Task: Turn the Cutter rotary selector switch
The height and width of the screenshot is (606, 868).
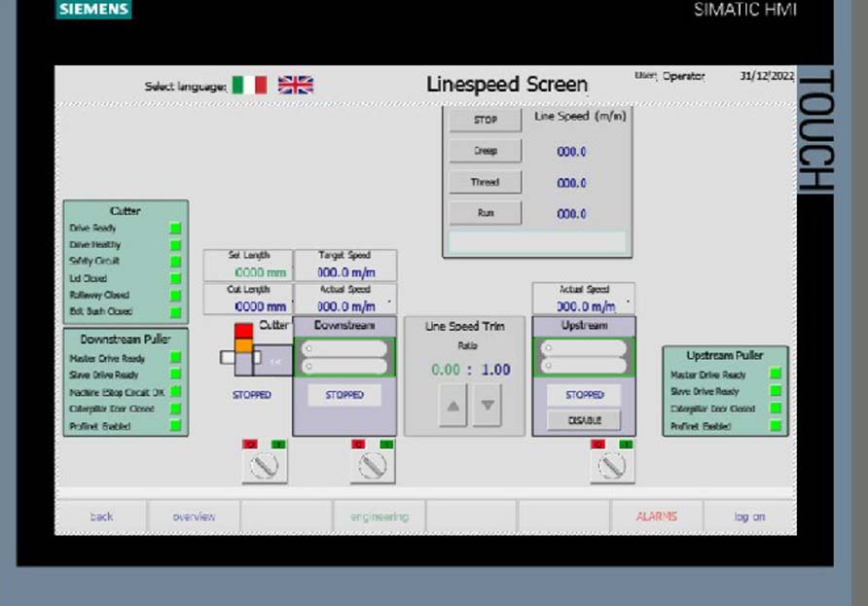Action: pyautogui.click(x=265, y=466)
